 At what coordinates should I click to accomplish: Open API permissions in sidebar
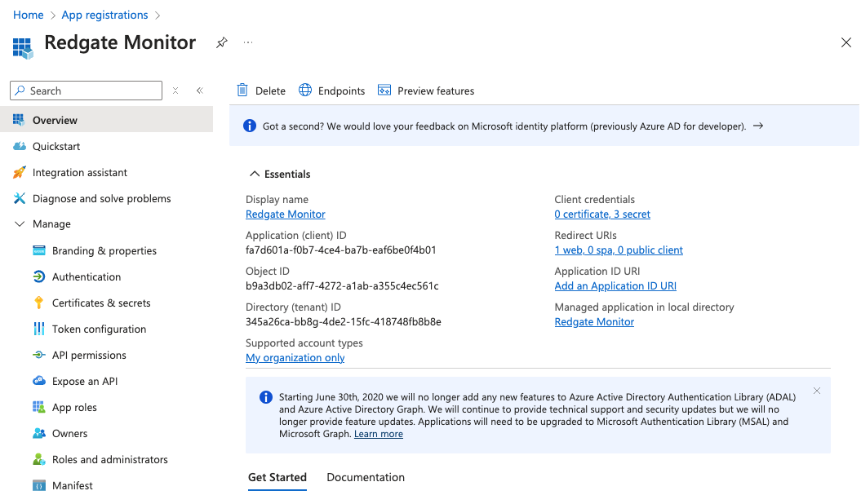(x=89, y=355)
